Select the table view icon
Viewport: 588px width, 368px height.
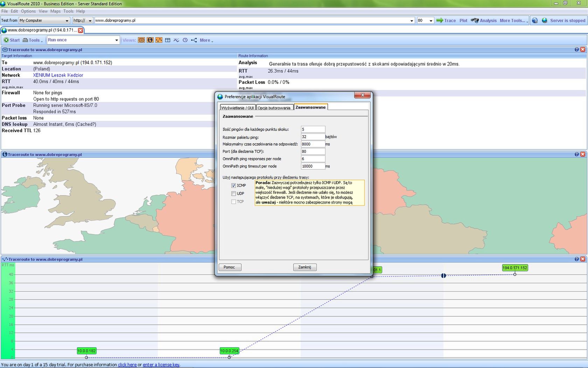(168, 40)
